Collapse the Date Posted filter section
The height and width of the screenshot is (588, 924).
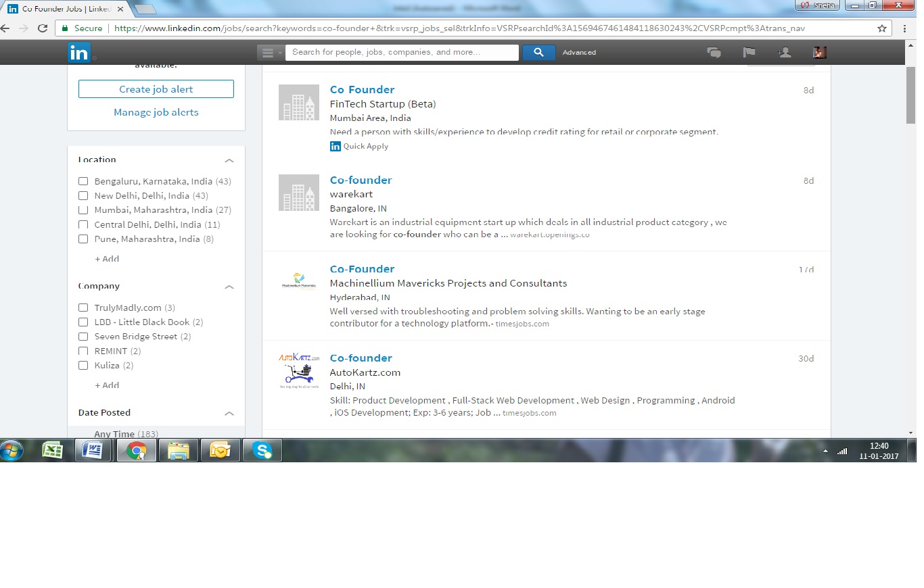(x=229, y=413)
